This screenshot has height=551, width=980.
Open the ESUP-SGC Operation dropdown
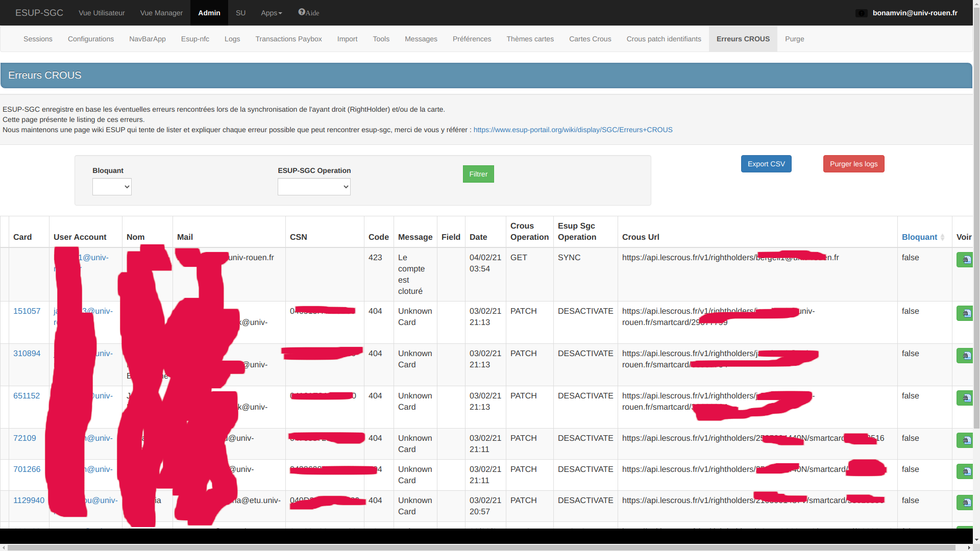314,187
